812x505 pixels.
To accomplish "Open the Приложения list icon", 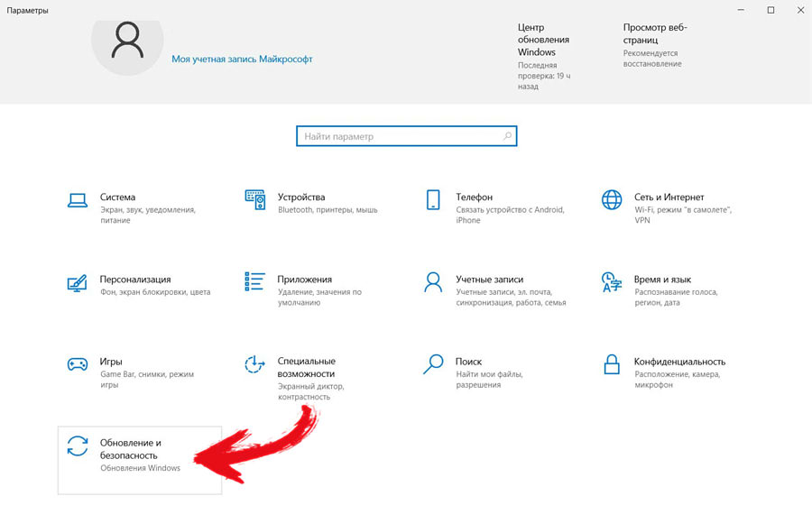I will click(254, 281).
